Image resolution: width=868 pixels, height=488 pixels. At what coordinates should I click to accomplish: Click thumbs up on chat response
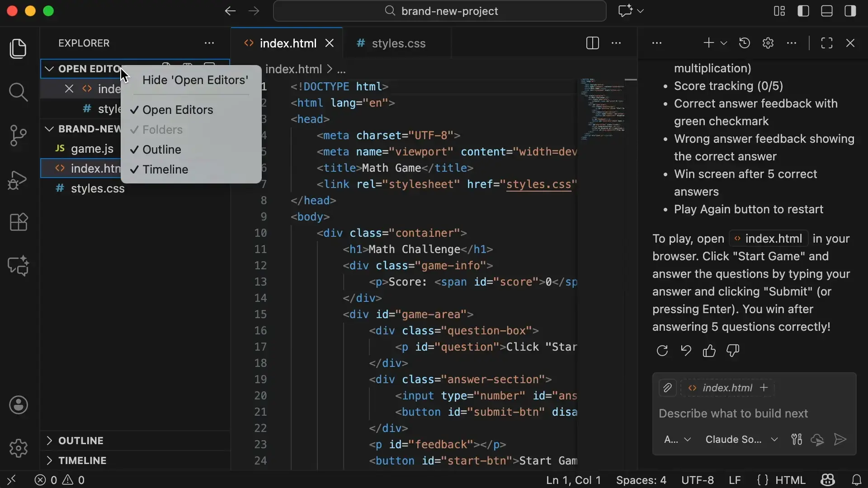[x=709, y=351]
